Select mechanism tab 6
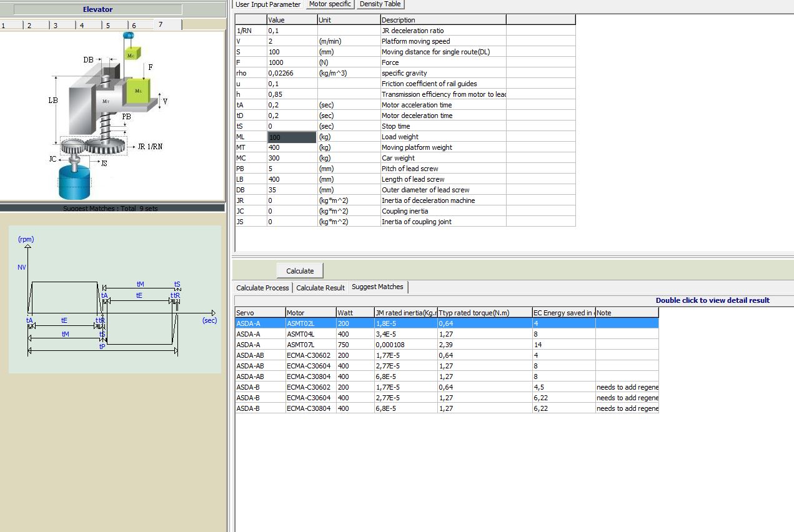The height and width of the screenshot is (532, 794). 142,26
